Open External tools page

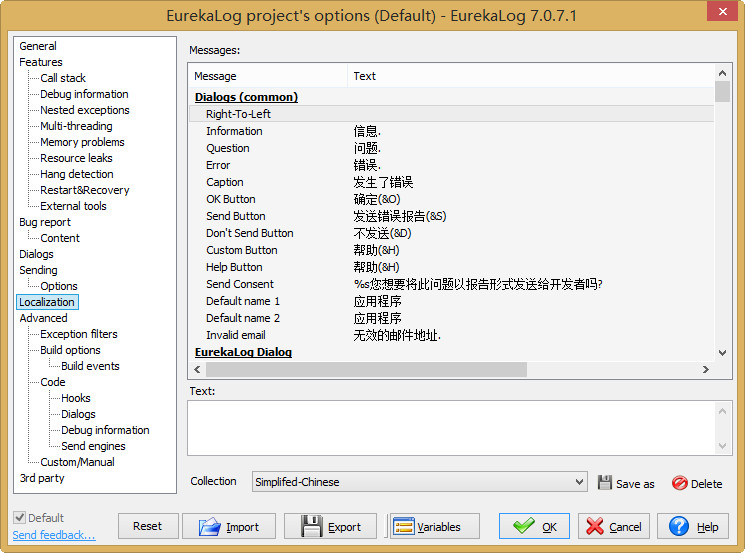[x=73, y=206]
